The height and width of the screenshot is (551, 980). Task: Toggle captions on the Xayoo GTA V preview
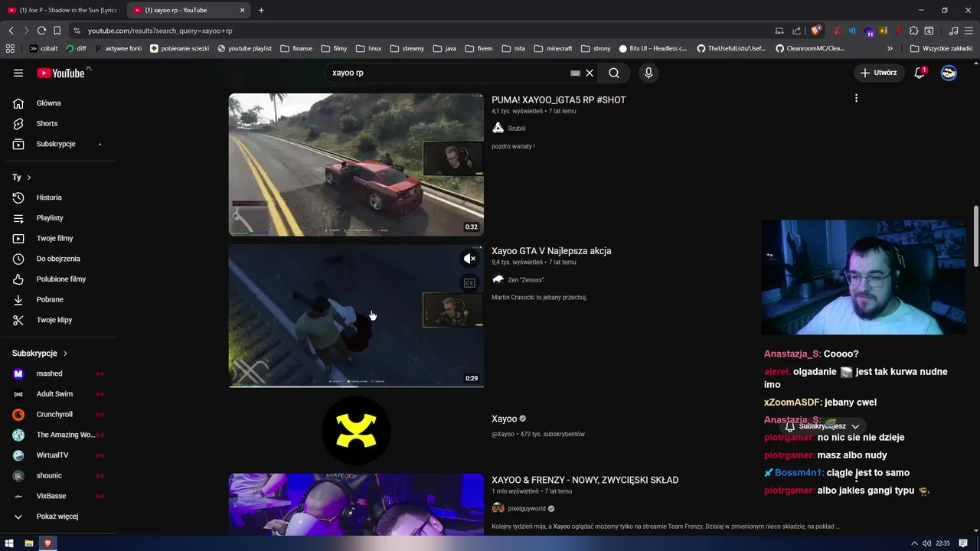click(x=469, y=283)
